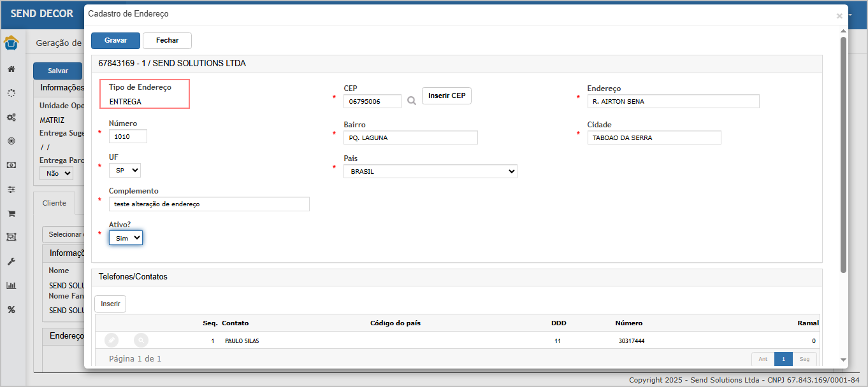This screenshot has width=868, height=387.
Task: Click the percent icon in the sidebar
Action: pyautogui.click(x=11, y=309)
